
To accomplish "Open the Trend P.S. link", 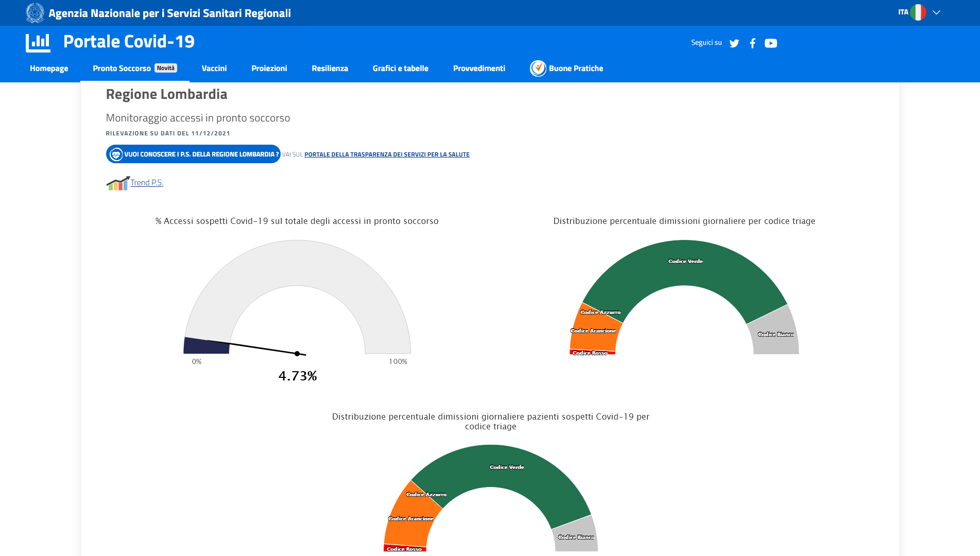I will [x=147, y=183].
